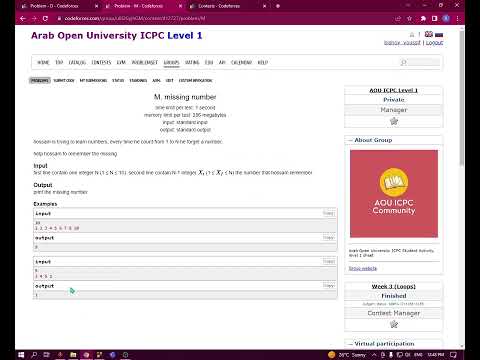Click the browser address bar URL

click(x=135, y=19)
